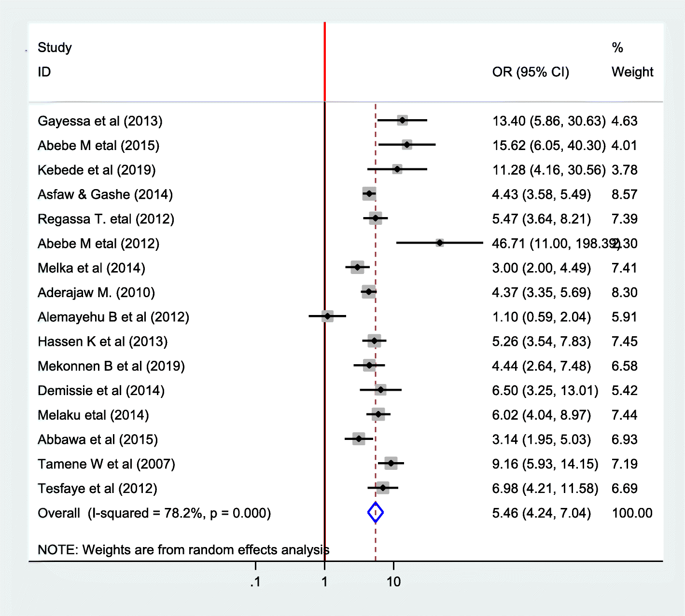
Task: Click the weight value 8.57
Action: [x=625, y=194]
